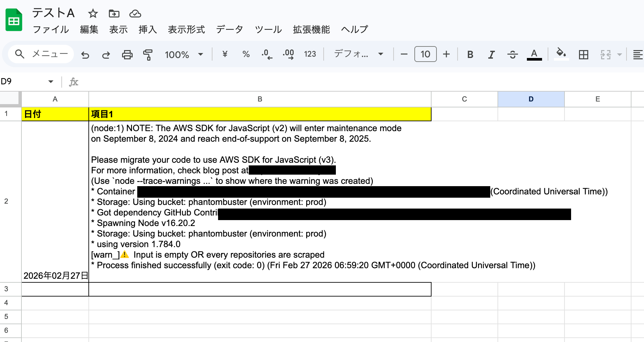Click the document title テストA
Image resolution: width=644 pixels, height=342 pixels.
[53, 13]
